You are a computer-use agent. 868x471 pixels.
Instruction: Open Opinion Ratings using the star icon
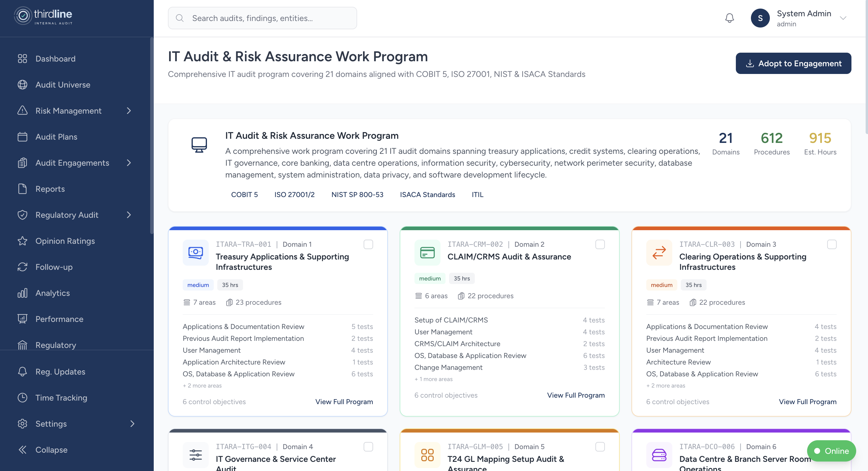(x=22, y=241)
